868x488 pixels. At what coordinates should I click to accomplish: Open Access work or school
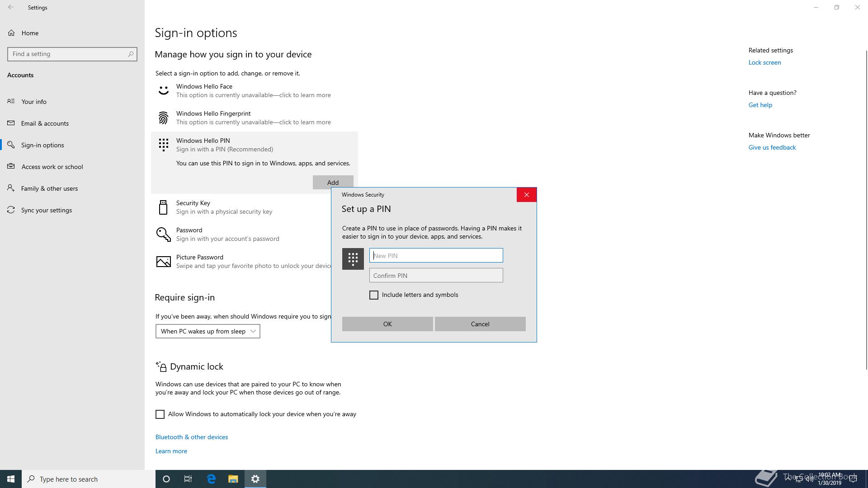72,167
